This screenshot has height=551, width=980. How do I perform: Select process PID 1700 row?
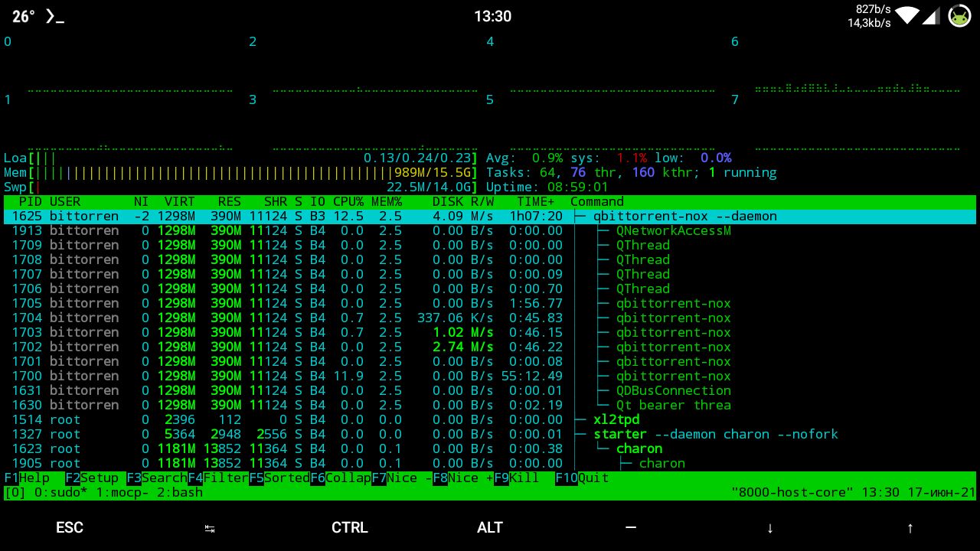click(x=490, y=376)
